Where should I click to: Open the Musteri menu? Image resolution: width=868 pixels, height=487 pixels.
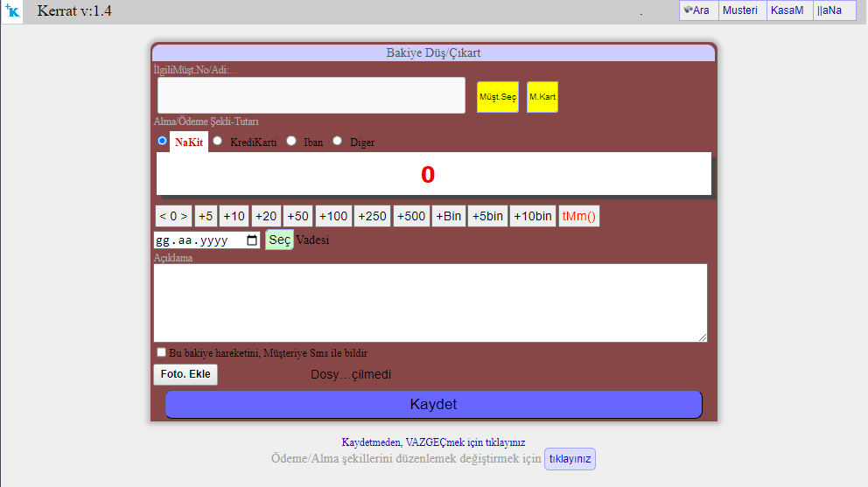pos(740,10)
